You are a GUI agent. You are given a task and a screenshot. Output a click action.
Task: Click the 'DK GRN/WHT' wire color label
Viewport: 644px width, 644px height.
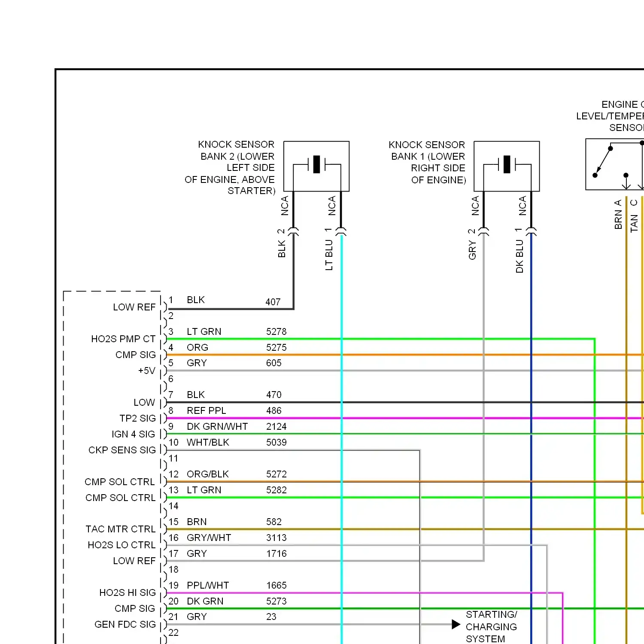coord(217,427)
